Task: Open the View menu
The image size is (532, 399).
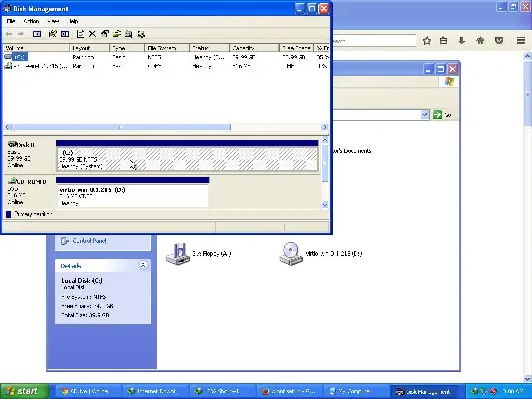Action: click(x=53, y=21)
